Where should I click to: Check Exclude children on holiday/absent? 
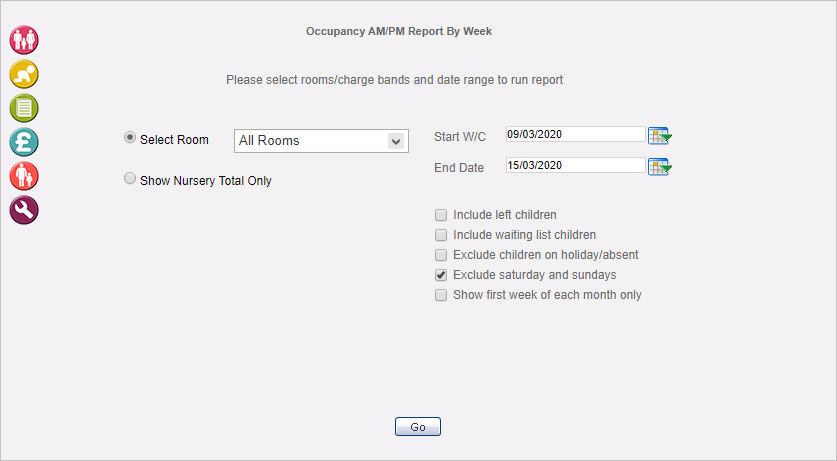441,255
